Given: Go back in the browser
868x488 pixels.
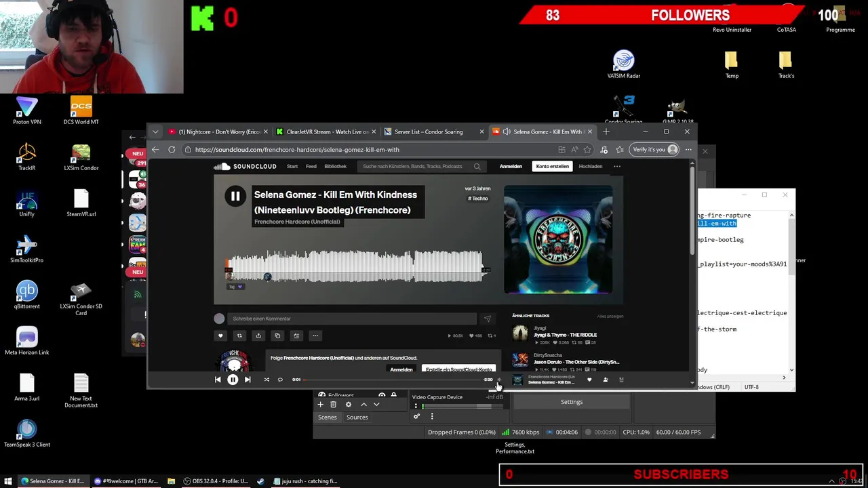Looking at the screenshot, I should pyautogui.click(x=155, y=150).
